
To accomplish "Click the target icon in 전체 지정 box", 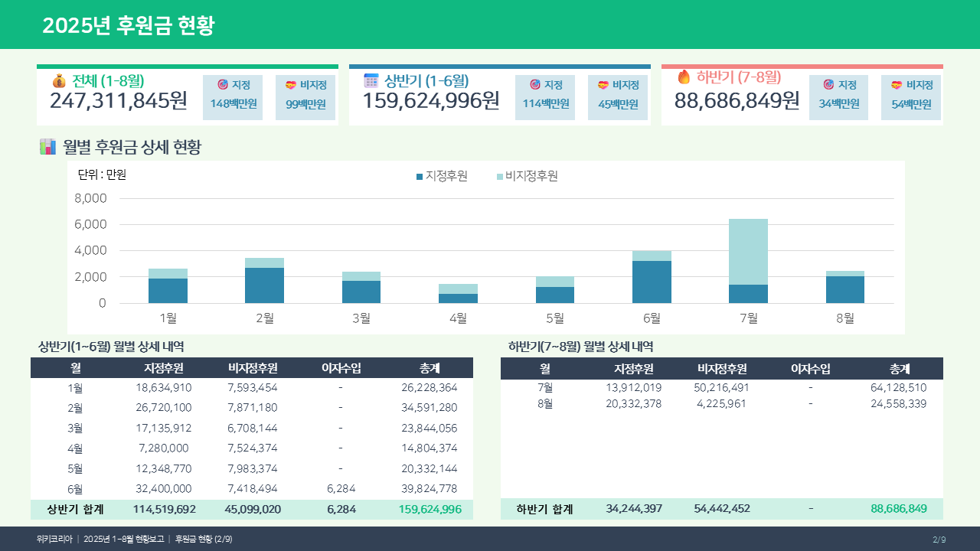I will (x=223, y=85).
